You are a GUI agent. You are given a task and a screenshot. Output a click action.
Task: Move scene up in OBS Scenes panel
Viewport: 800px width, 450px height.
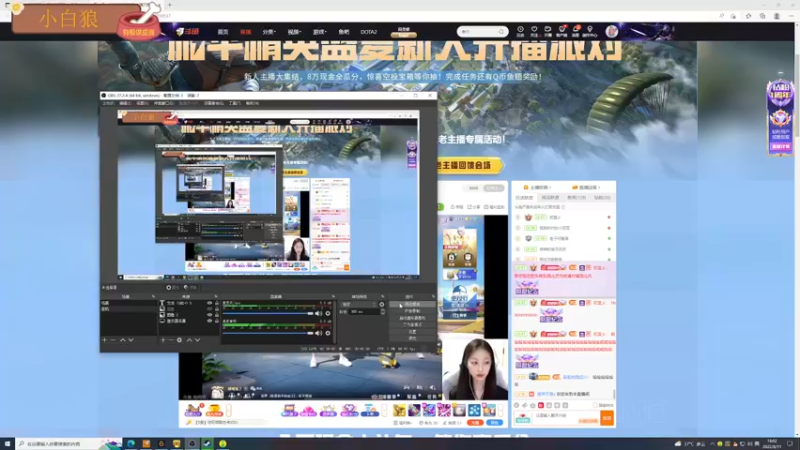[122, 340]
